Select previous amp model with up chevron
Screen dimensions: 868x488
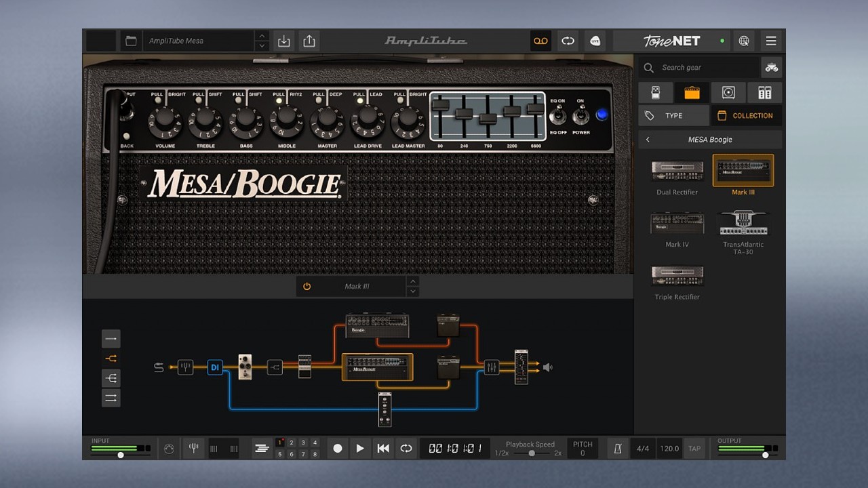(x=413, y=281)
